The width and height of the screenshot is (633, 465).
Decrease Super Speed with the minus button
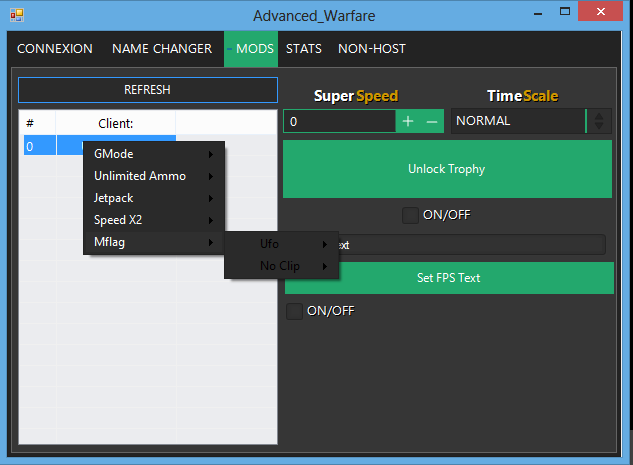(x=432, y=121)
